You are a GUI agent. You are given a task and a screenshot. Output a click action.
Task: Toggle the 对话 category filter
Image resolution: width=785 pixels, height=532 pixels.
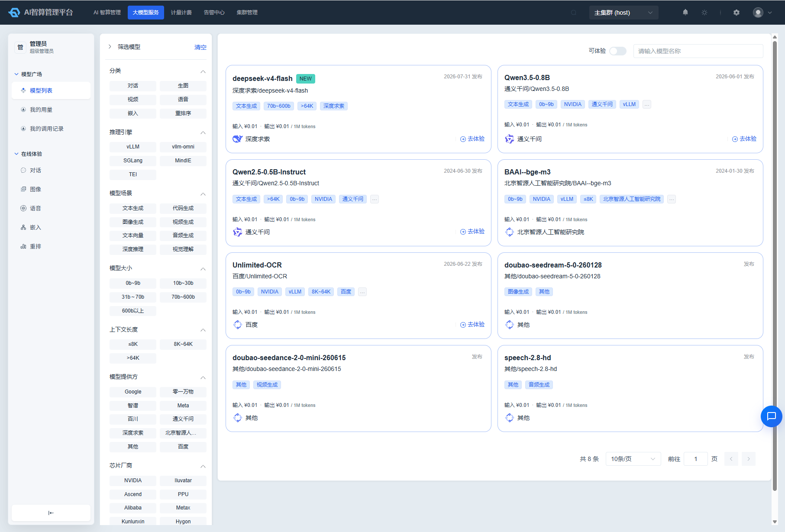click(133, 86)
